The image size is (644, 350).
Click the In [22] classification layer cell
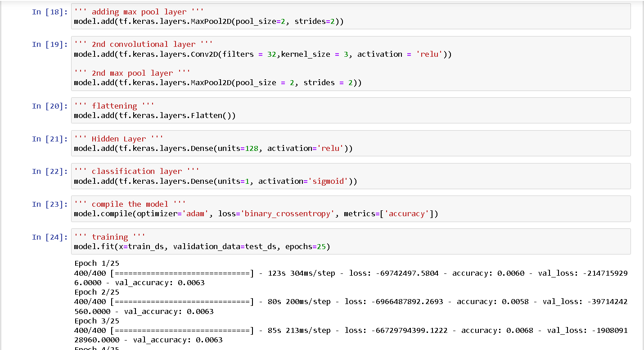coord(351,176)
